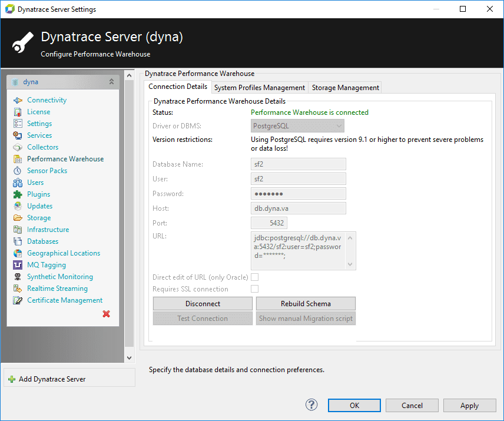Click the sidebar scroll down arrow
This screenshot has height=421, width=504.
tap(129, 357)
